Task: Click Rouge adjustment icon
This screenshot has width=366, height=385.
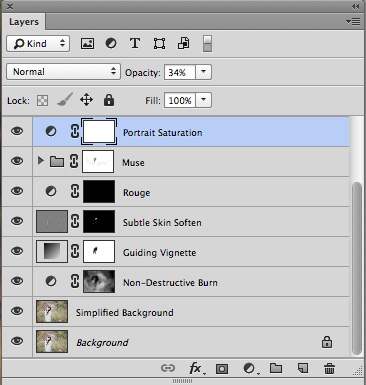Action: pyautogui.click(x=51, y=191)
